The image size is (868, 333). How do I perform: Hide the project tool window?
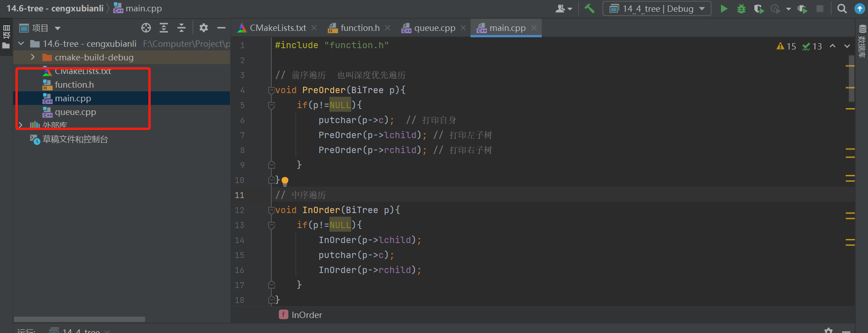[x=221, y=28]
